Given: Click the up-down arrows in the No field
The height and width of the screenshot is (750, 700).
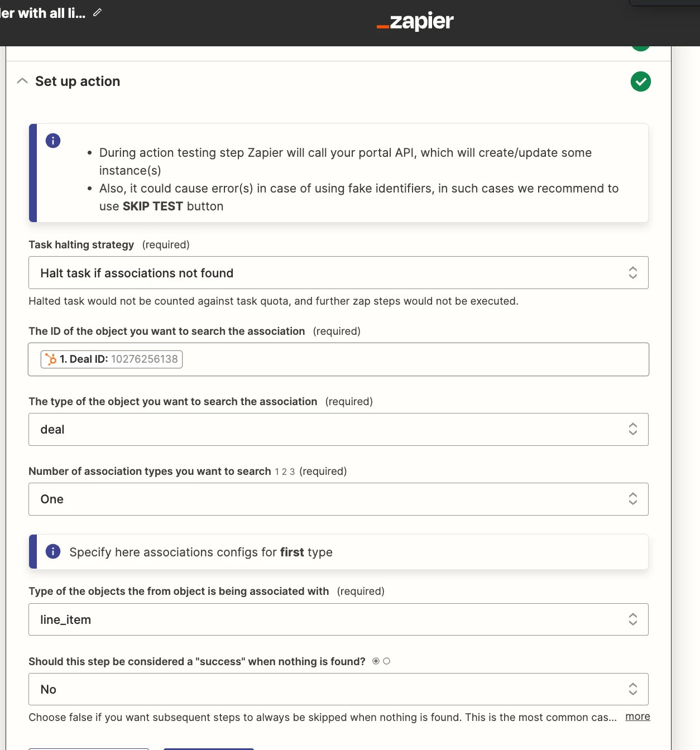Looking at the screenshot, I should 633,689.
